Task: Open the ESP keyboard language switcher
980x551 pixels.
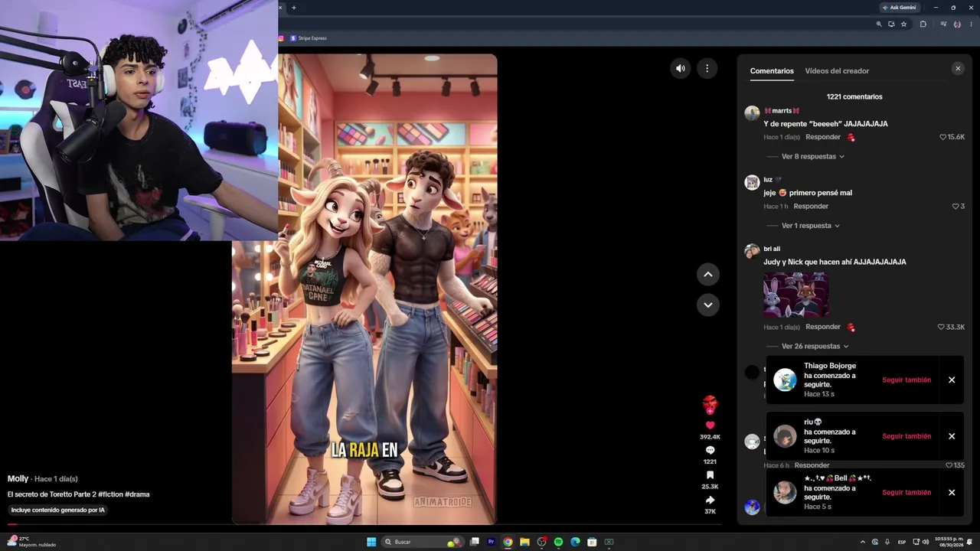Action: (902, 542)
